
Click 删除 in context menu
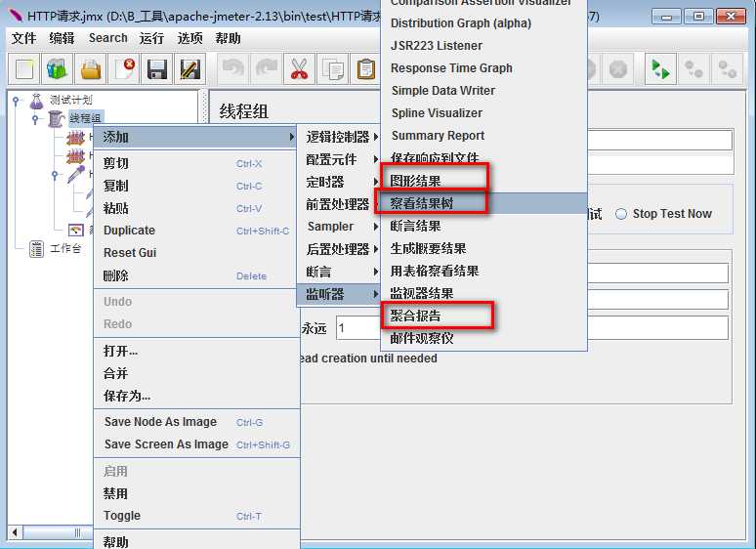click(x=196, y=275)
